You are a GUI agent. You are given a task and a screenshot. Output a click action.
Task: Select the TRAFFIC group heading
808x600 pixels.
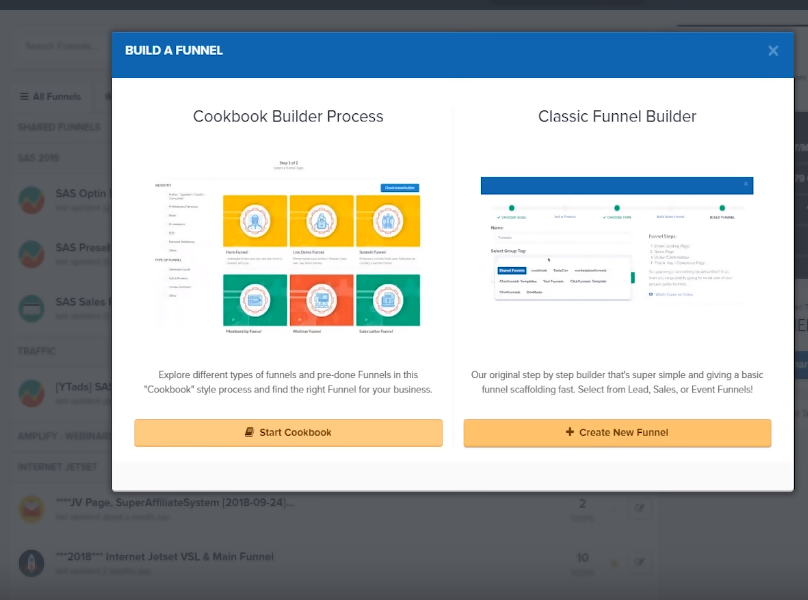coord(37,351)
